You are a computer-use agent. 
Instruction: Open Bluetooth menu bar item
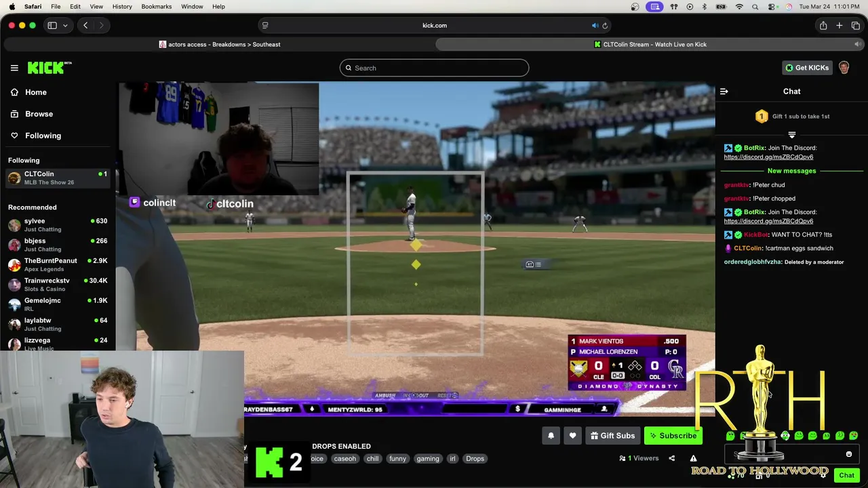coord(705,7)
